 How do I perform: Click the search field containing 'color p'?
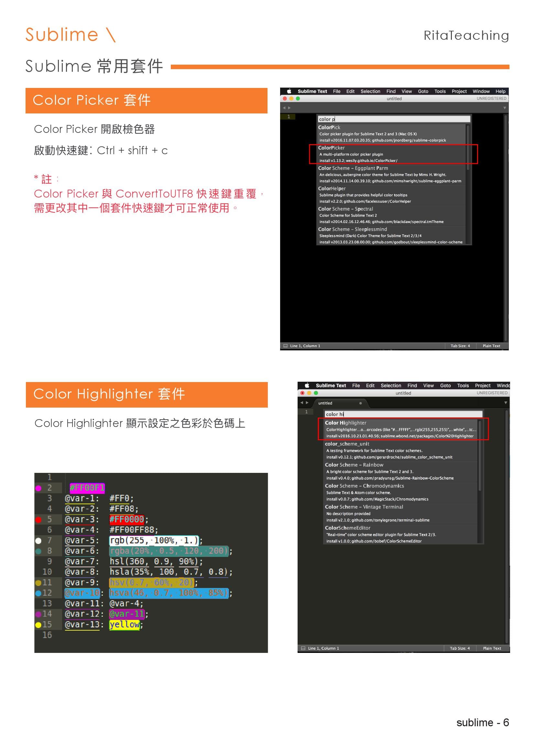click(394, 119)
